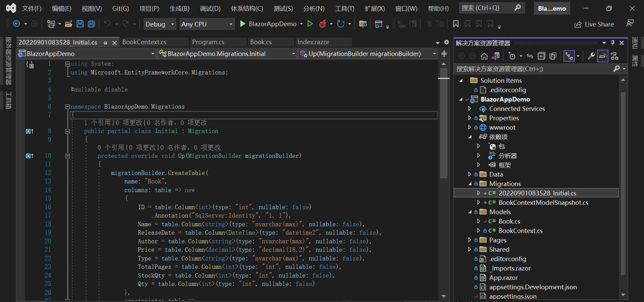
Task: Switch views with the Visual Studio logo icon
Action: pyautogui.click(x=496, y=56)
